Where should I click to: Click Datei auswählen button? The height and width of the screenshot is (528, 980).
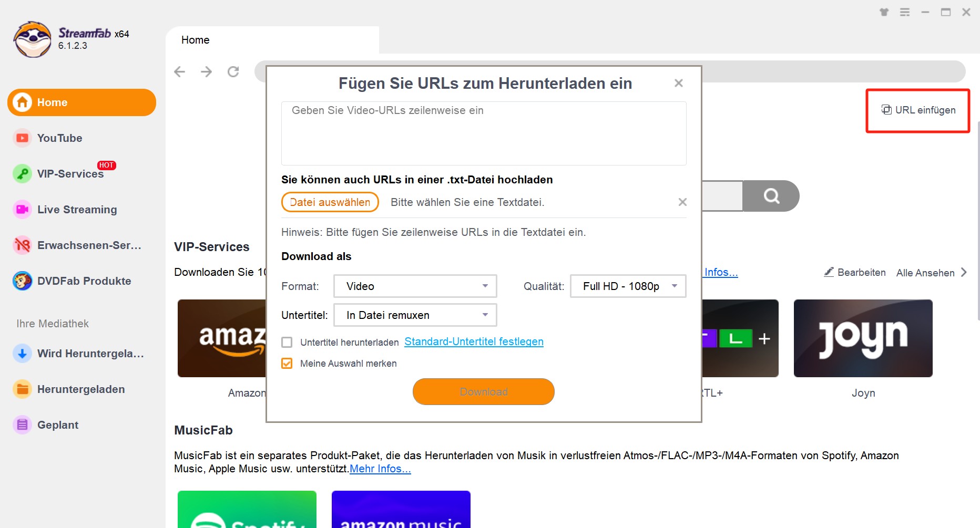(x=330, y=202)
